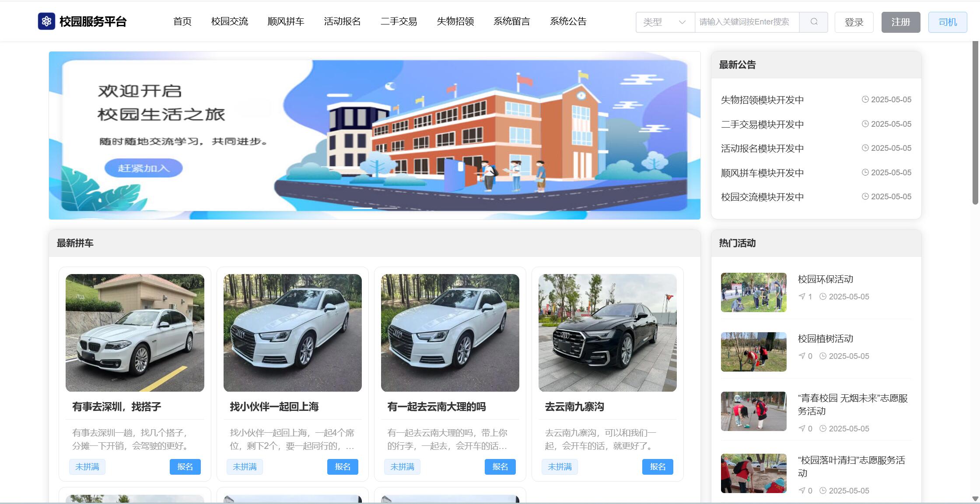980x504 pixels.
Task: Open the 类型 search type dropdown
Action: coord(665,22)
